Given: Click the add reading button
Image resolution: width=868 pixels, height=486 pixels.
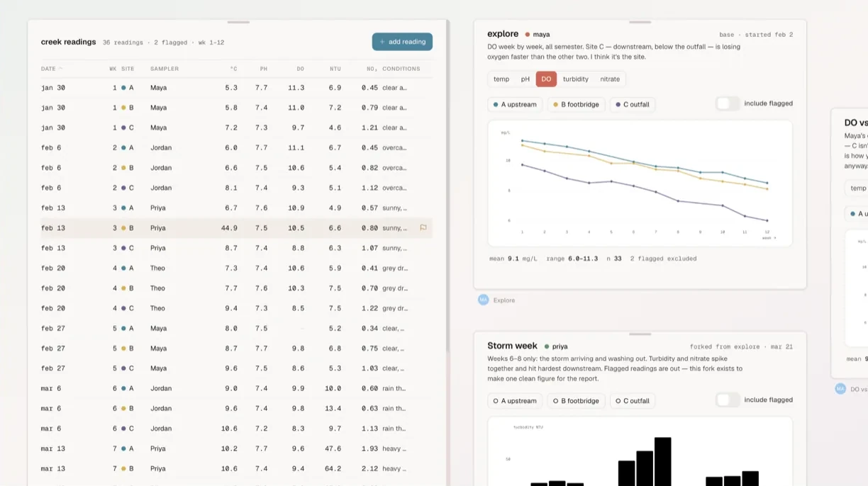Looking at the screenshot, I should point(402,42).
